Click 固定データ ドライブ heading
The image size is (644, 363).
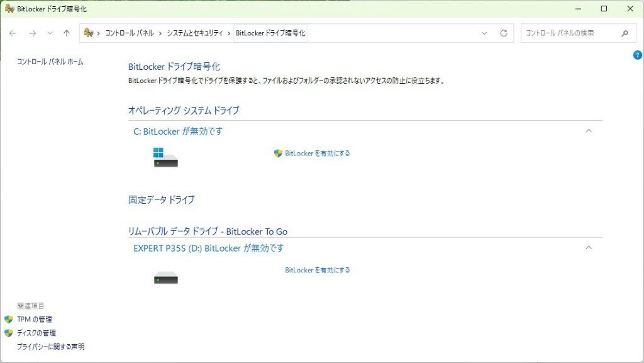coord(162,199)
